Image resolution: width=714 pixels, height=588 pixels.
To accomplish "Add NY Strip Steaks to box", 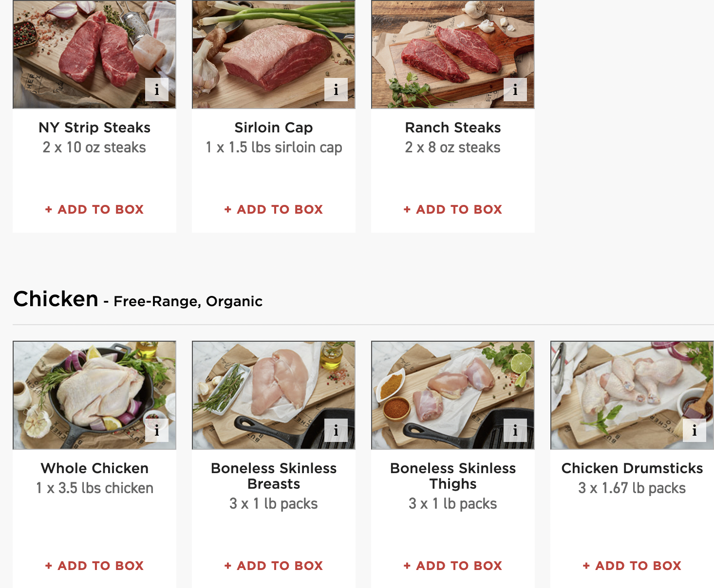I will [94, 209].
